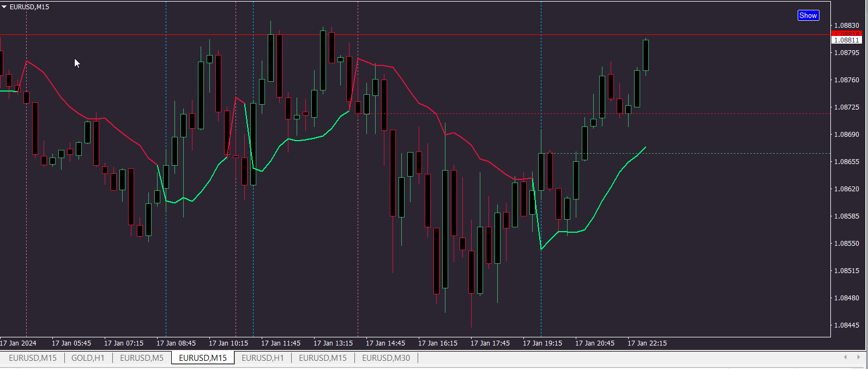
Task: Click the white 1.08811 current price label
Action: coord(846,40)
